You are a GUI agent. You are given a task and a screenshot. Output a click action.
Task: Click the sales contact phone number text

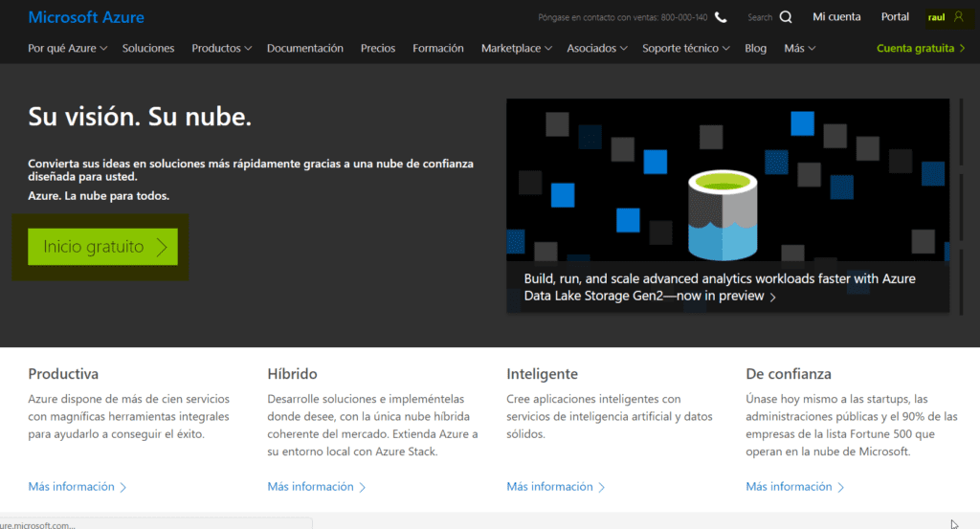[x=622, y=17]
